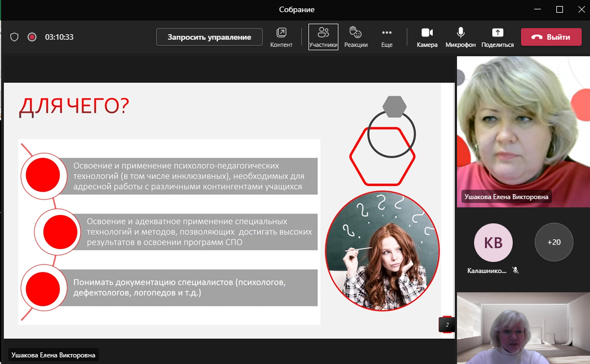Viewport: 590px width, 364px height.
Task: Click the slide number 2 badge
Action: pos(447,325)
